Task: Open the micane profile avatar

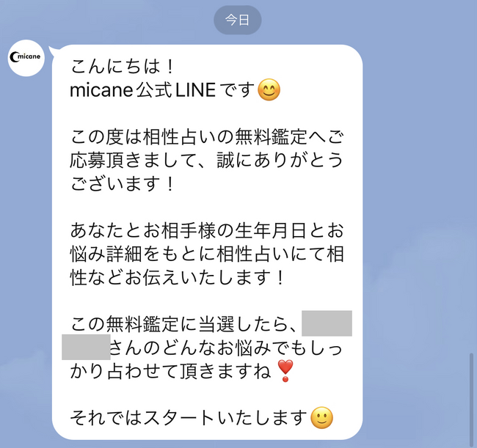Action: pos(26,58)
